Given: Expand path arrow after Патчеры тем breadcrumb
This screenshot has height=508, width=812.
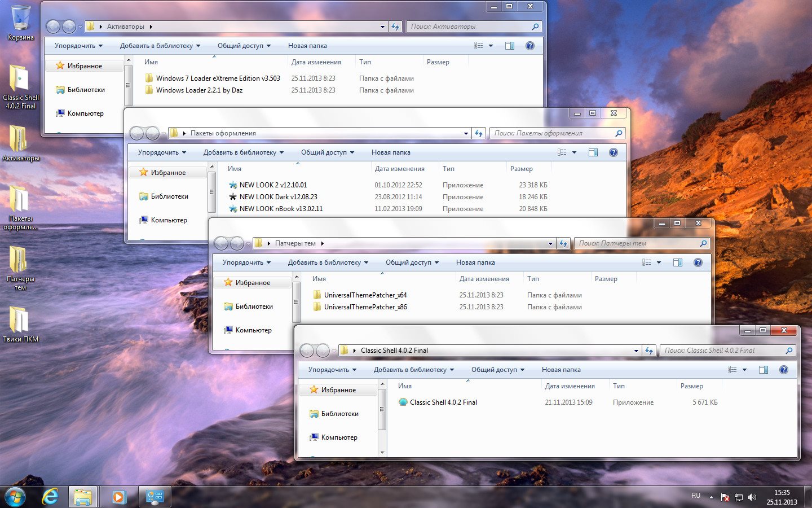Looking at the screenshot, I should [x=323, y=244].
